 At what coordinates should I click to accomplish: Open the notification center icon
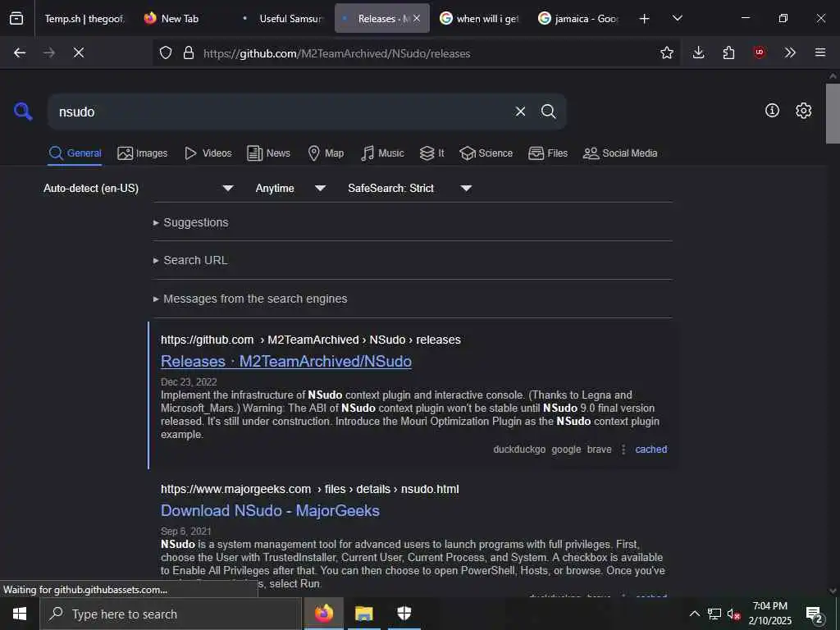tap(815, 614)
